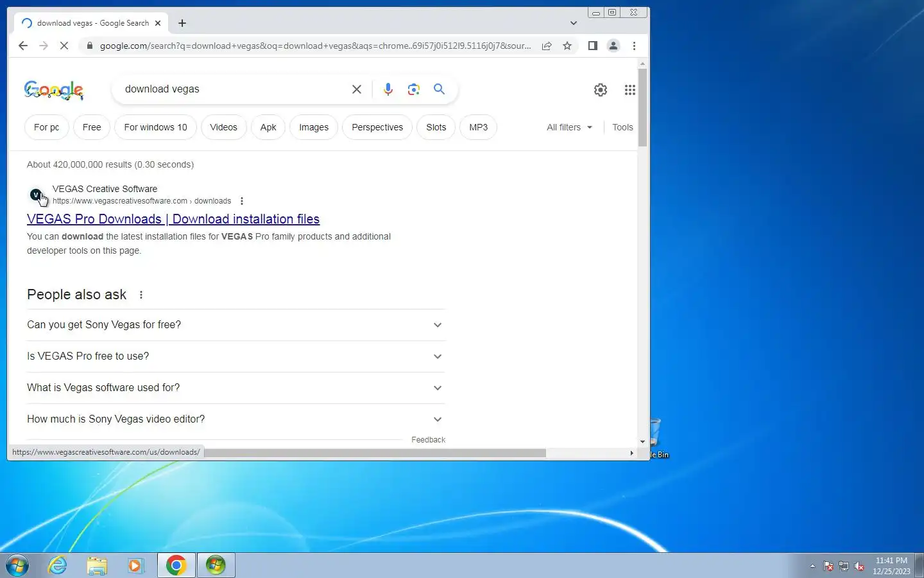Stop page loading with X button

point(64,46)
